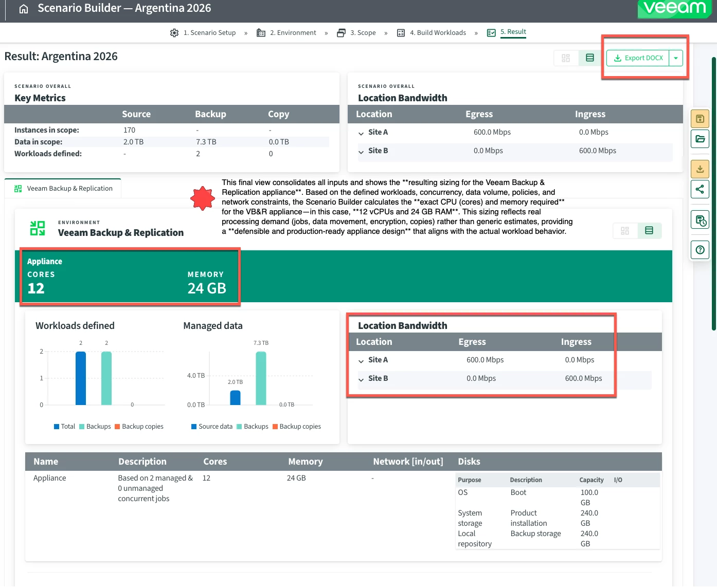The width and height of the screenshot is (717, 588).
Task: Toggle grid view in Veeam Backup & Replication panel
Action: (625, 231)
